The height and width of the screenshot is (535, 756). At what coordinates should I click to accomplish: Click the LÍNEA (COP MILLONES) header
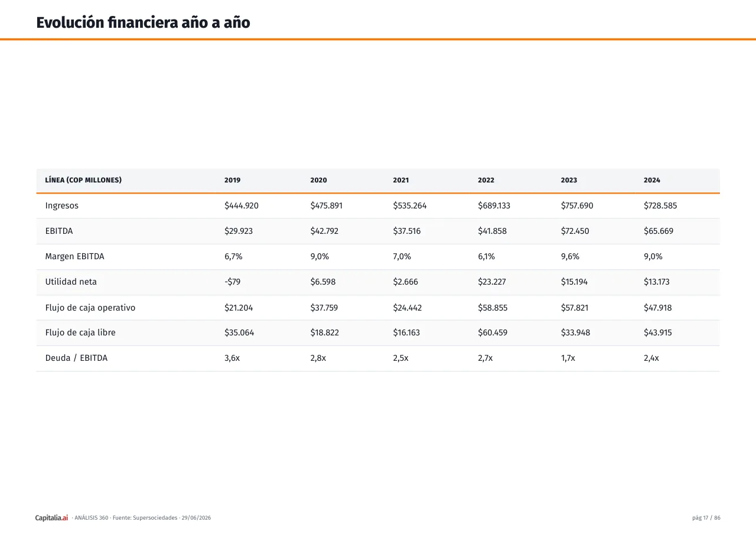[x=83, y=180]
